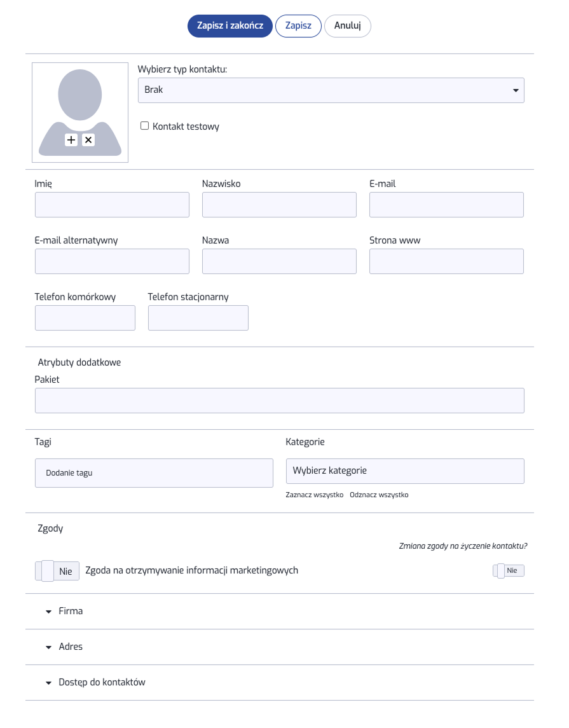Viewport: 569px width, 728px height.
Task: Toggle the Zmiana zgody na życzenie switch
Action: (509, 570)
